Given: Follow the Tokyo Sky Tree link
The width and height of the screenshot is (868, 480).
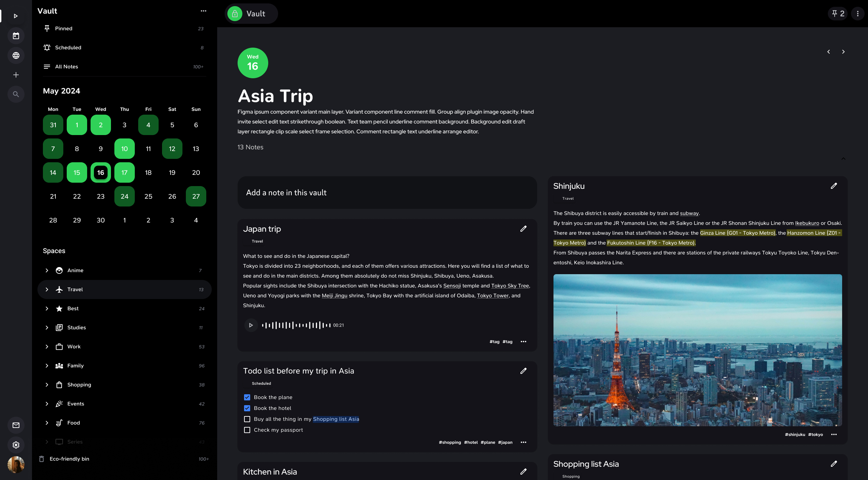Looking at the screenshot, I should [510, 286].
